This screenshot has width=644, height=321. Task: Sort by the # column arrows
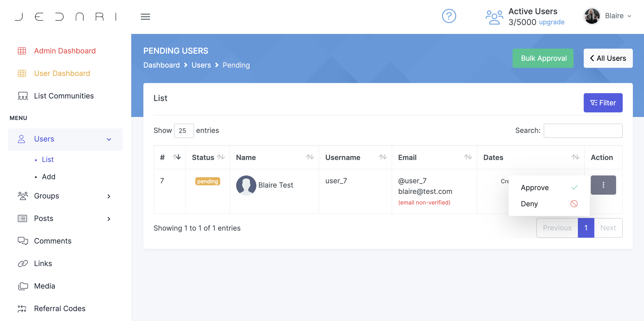(x=177, y=157)
